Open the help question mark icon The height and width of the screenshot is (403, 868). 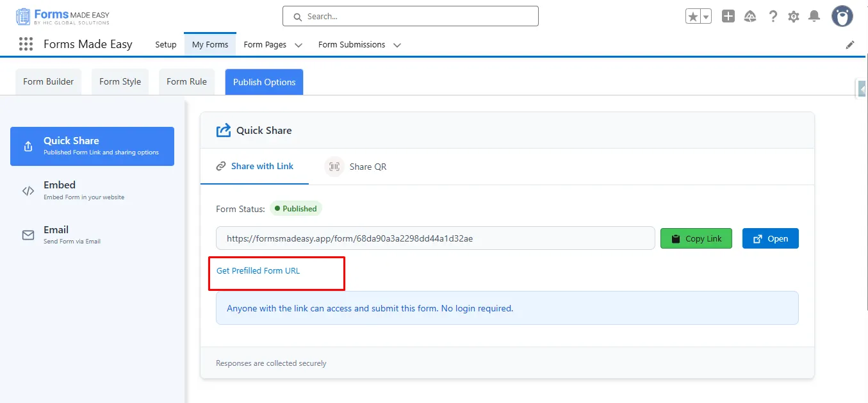click(x=773, y=17)
